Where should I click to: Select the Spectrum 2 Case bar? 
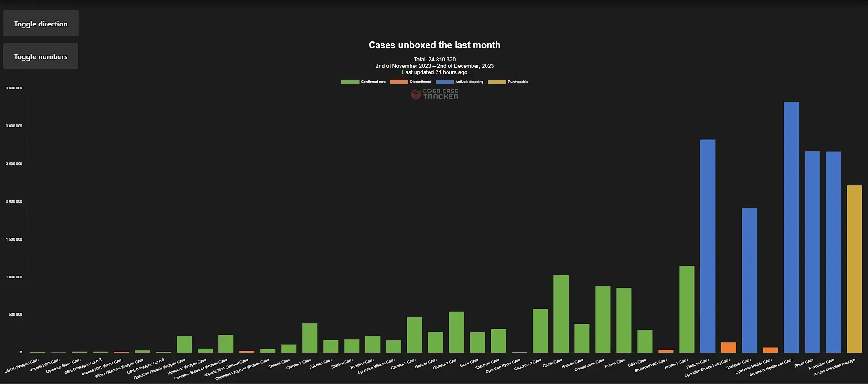click(540, 331)
